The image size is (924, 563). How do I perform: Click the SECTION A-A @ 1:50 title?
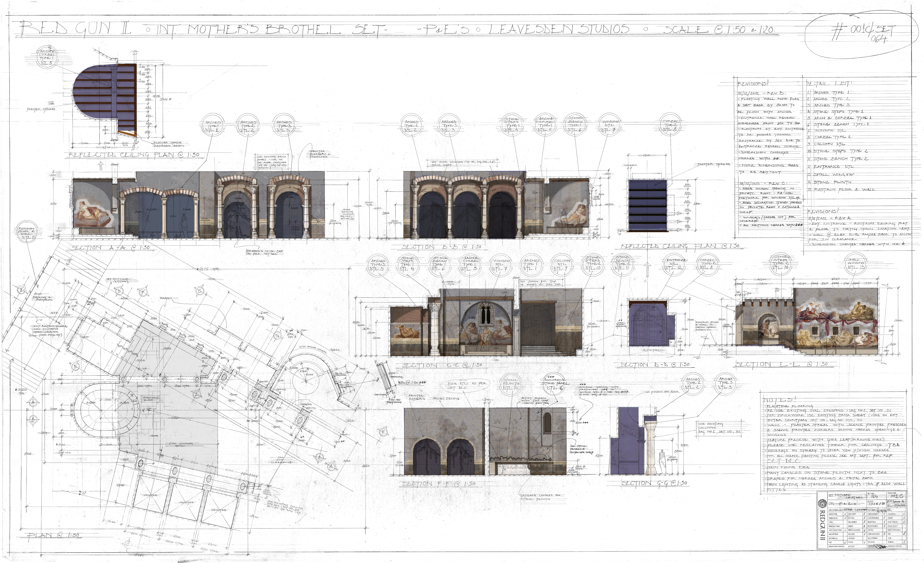(x=110, y=248)
